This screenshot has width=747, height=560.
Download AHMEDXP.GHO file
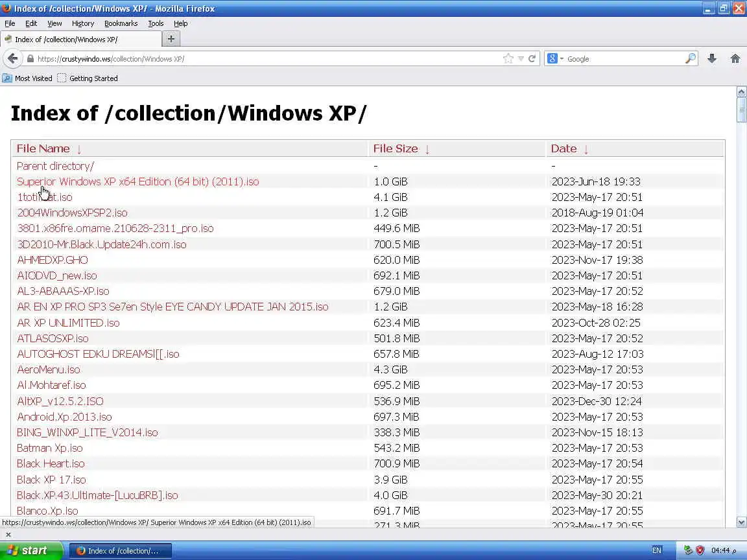click(53, 260)
